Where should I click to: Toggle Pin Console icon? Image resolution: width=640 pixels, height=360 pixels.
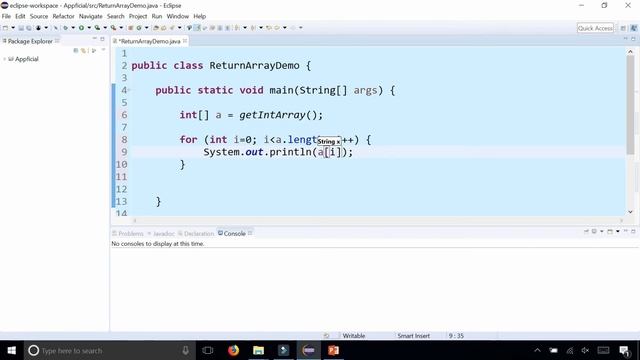coord(587,231)
